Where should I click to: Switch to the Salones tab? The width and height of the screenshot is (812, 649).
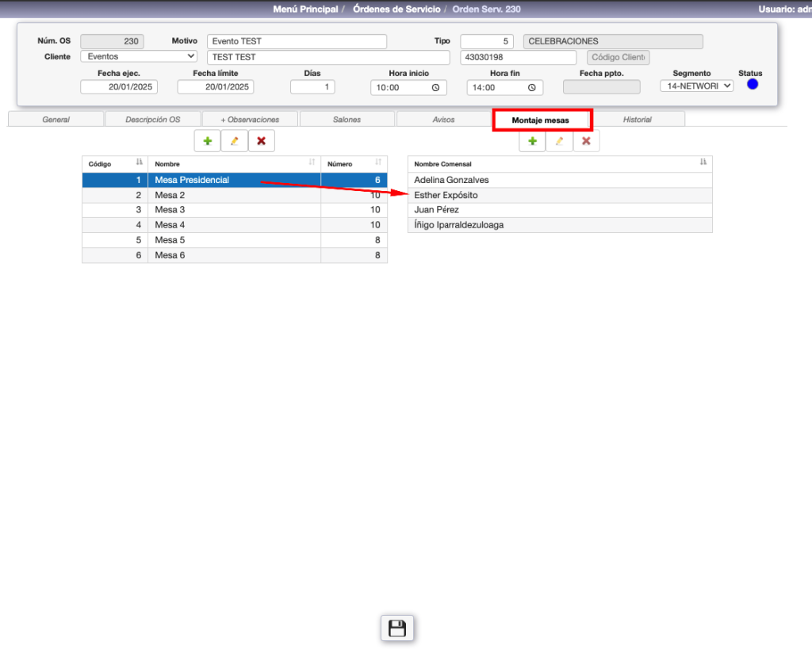(347, 120)
